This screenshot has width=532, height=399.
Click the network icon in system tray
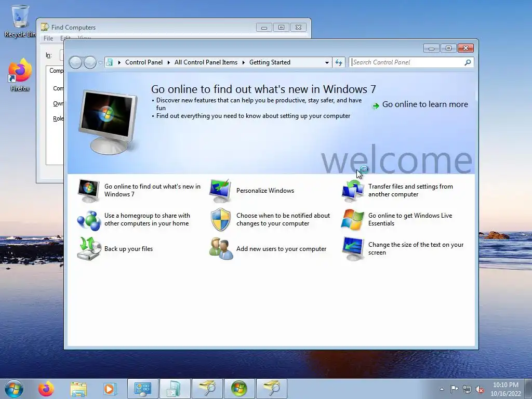pyautogui.click(x=467, y=389)
